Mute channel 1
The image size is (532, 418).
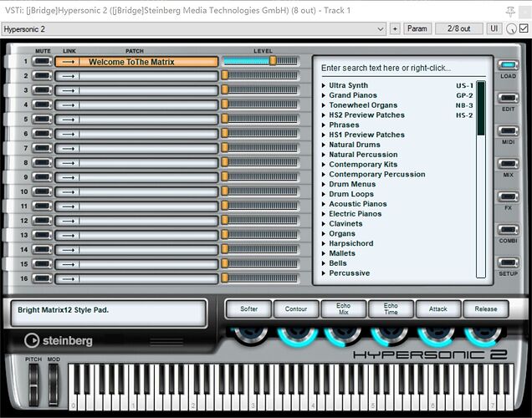[43, 62]
